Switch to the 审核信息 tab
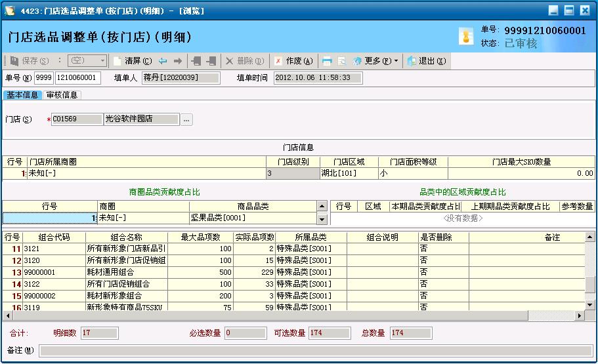Image resolution: width=598 pixels, height=364 pixels. click(62, 95)
